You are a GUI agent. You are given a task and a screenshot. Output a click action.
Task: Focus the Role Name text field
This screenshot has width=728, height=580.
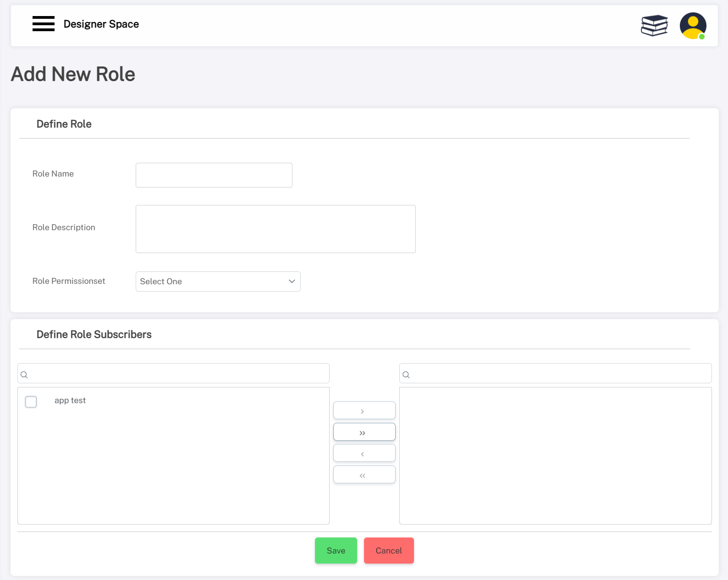[214, 175]
